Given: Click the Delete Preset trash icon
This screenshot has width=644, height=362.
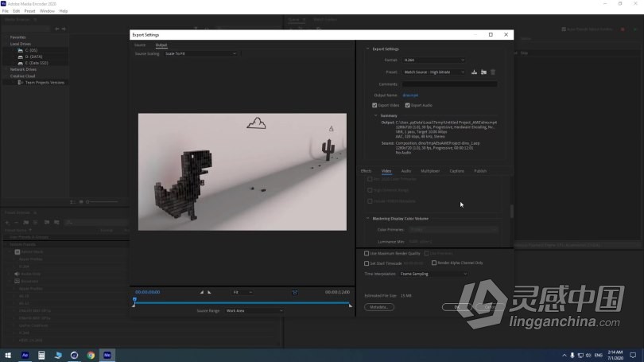Looking at the screenshot, I should coord(493,72).
